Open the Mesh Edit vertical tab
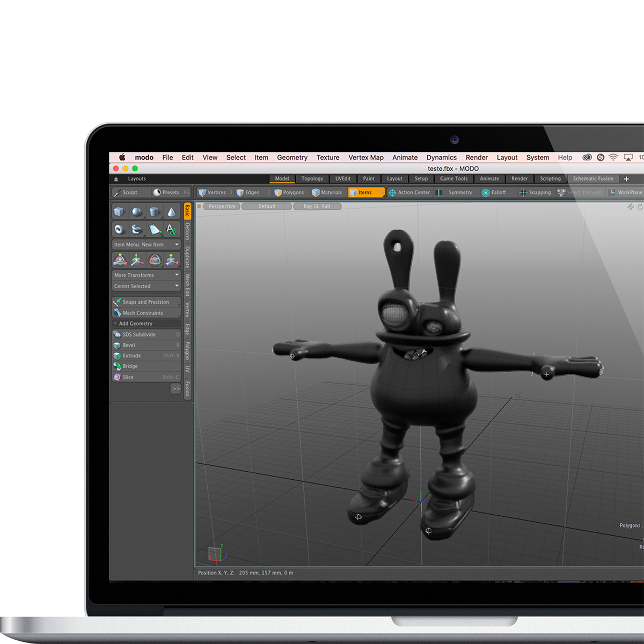The width and height of the screenshot is (644, 644). pyautogui.click(x=187, y=285)
